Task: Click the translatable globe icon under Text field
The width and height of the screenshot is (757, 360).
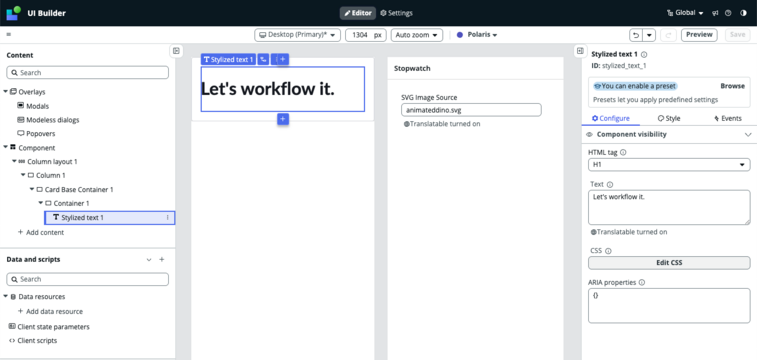Action: (x=594, y=232)
